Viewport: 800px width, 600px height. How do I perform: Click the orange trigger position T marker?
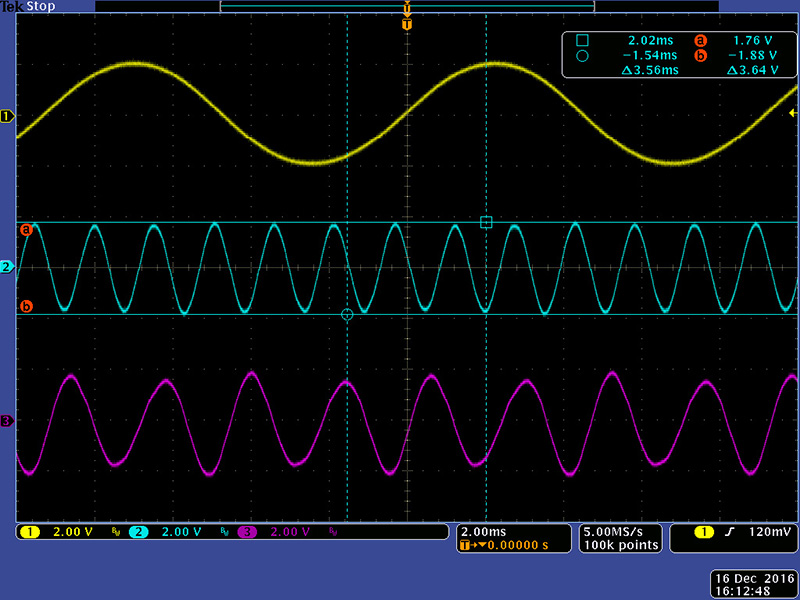tap(406, 23)
